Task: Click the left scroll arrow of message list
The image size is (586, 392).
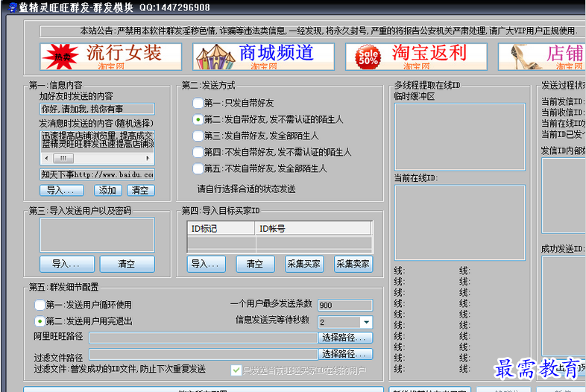Action: pos(46,158)
